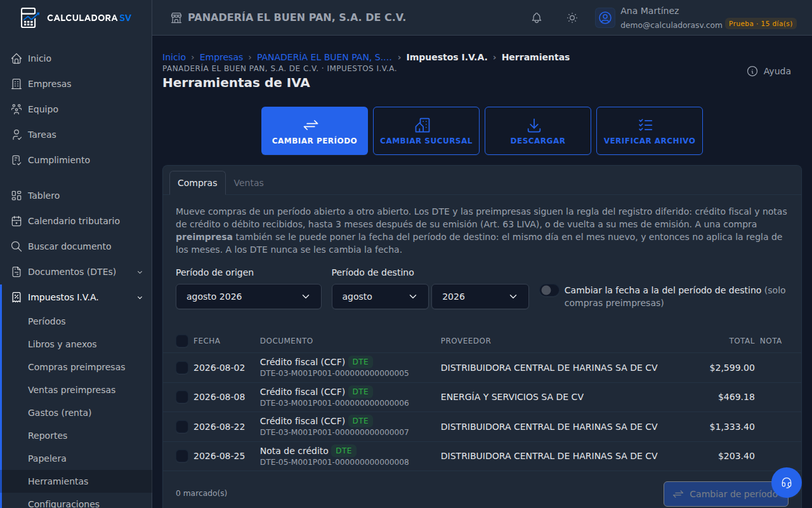Click the Calendario tributario calendar icon
The width and height of the screenshot is (812, 508).
[x=17, y=221]
